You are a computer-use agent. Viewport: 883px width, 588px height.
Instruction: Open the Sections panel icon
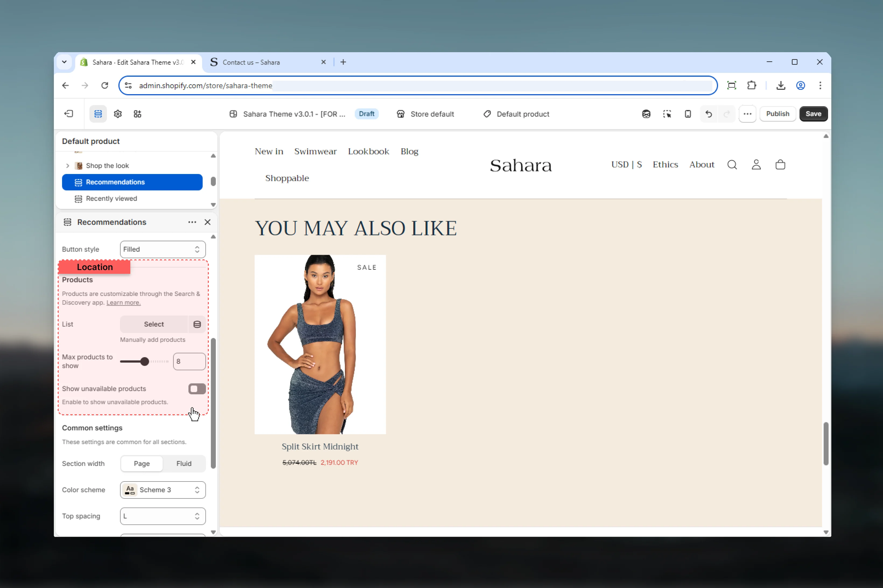(98, 114)
